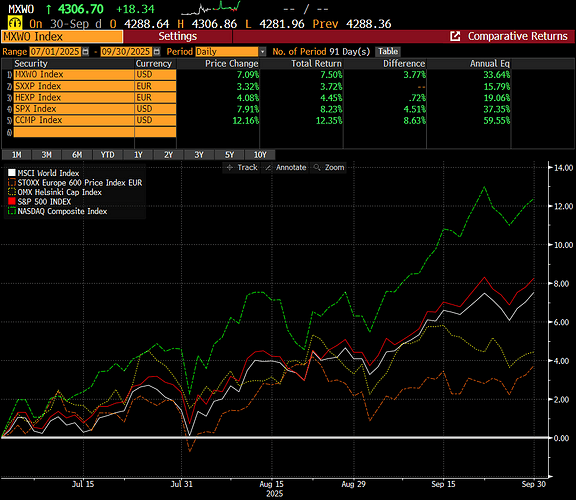
Task: Click USD currency cell for MXWO Index
Action: tap(155, 75)
